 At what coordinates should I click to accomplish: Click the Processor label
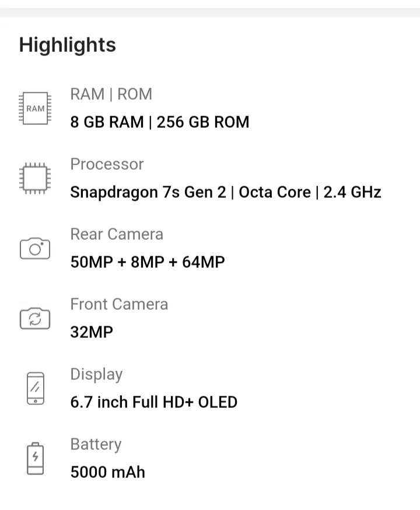pos(107,164)
